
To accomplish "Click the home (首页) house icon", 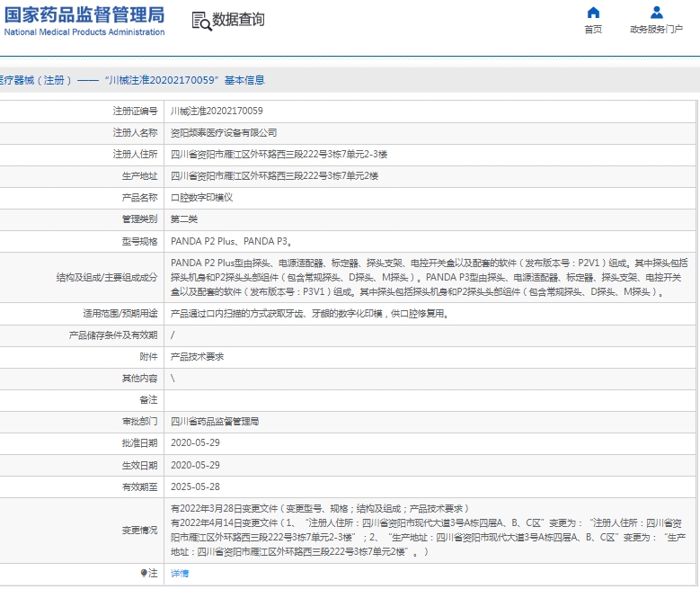I will click(x=593, y=13).
